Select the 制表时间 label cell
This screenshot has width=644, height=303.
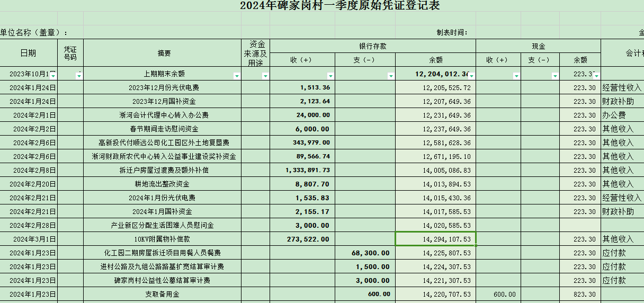[451, 32]
